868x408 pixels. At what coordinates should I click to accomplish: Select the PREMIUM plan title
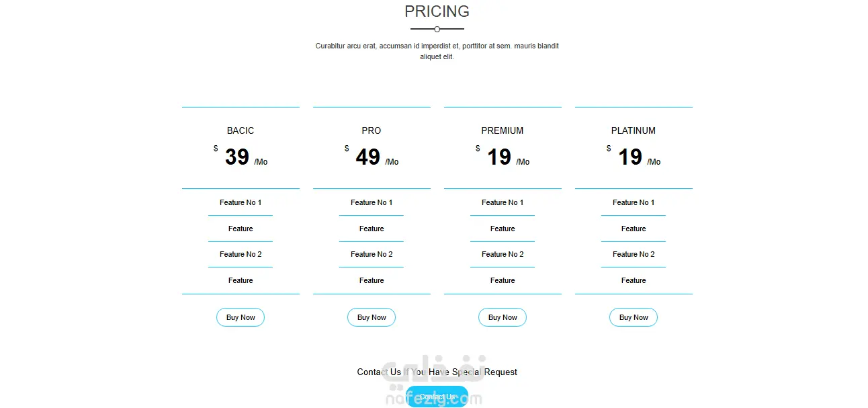[503, 130]
